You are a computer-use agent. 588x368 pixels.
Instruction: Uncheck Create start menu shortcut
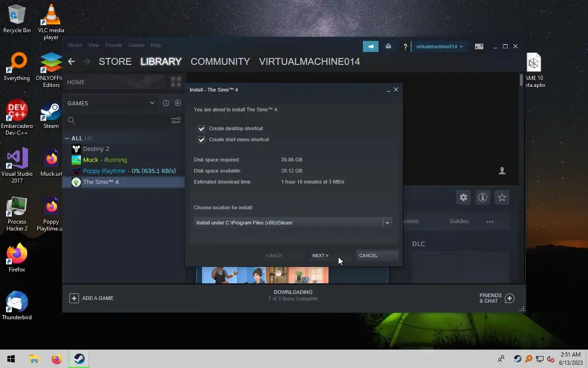pos(201,139)
